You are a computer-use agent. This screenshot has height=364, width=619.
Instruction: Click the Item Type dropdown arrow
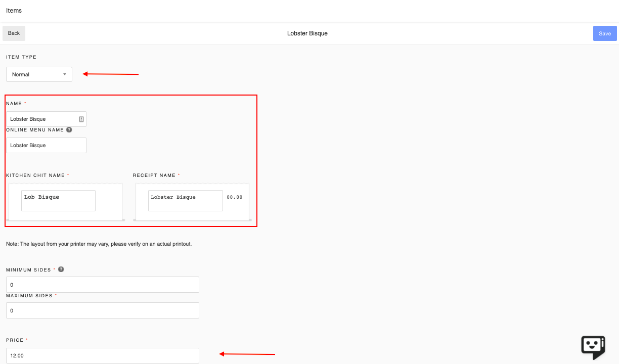tap(66, 74)
